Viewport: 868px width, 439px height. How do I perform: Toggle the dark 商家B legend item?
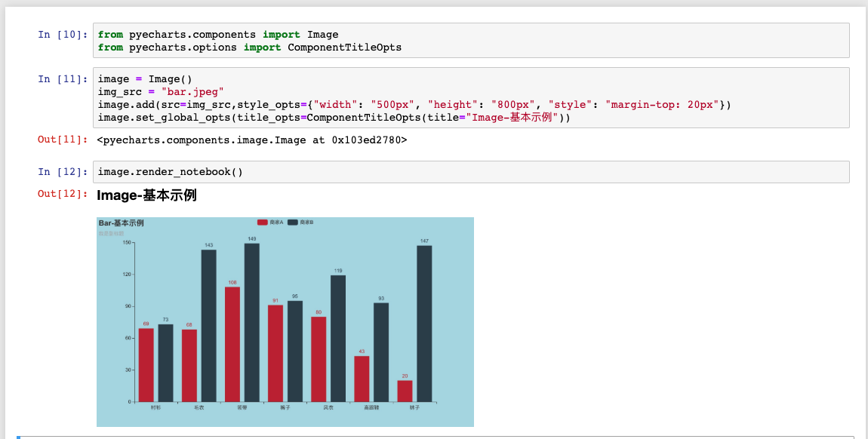(x=306, y=222)
